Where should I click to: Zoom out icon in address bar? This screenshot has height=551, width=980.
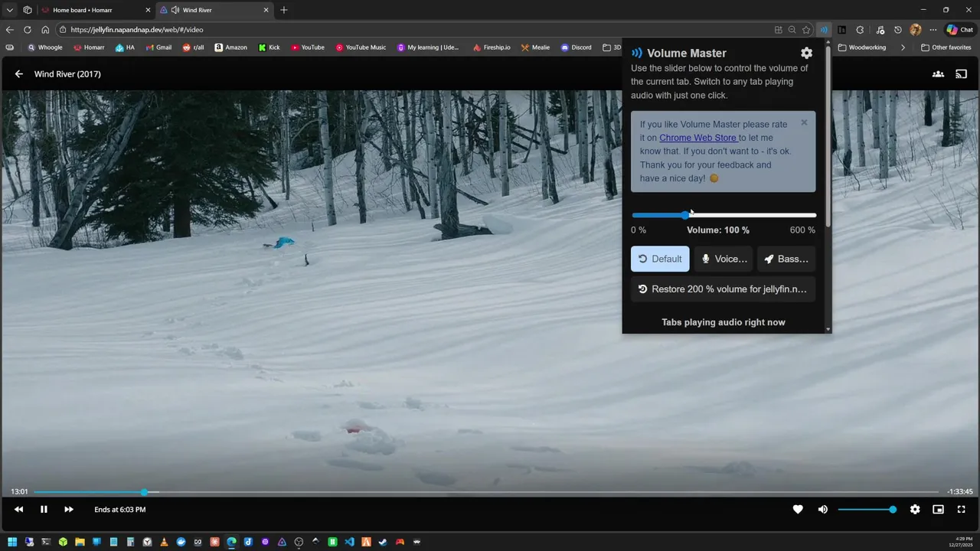click(792, 30)
